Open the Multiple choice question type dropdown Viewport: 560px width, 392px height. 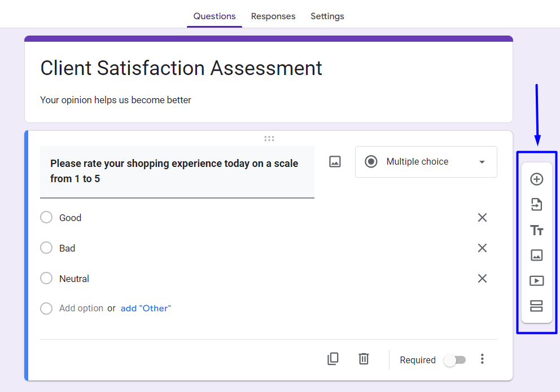click(x=426, y=161)
